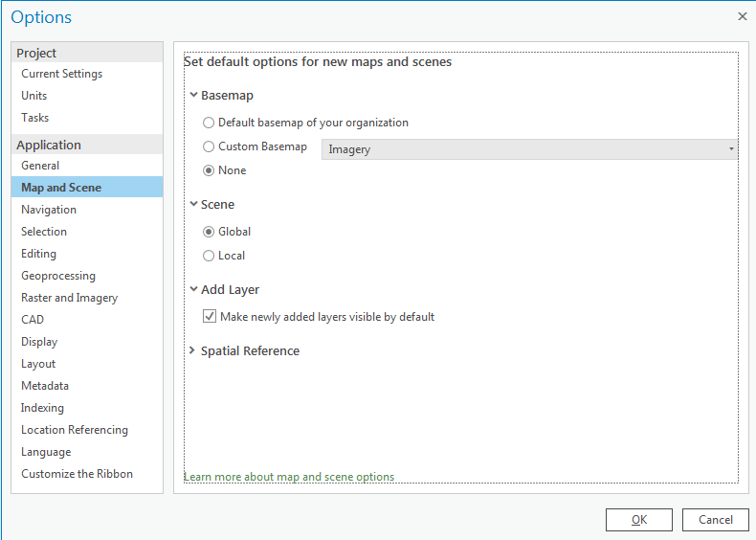Toggle Make newly added layers visible checkbox
The height and width of the screenshot is (540, 756).
(x=210, y=317)
